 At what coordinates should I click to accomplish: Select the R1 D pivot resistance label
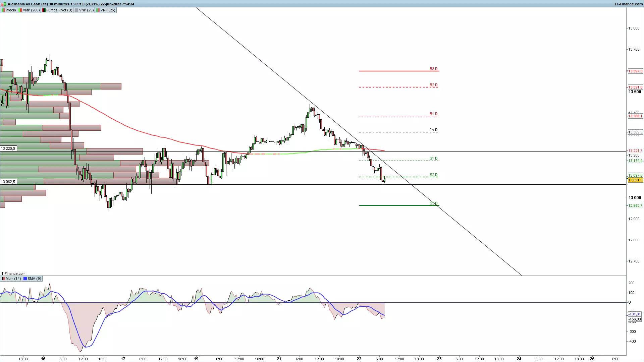pyautogui.click(x=433, y=114)
